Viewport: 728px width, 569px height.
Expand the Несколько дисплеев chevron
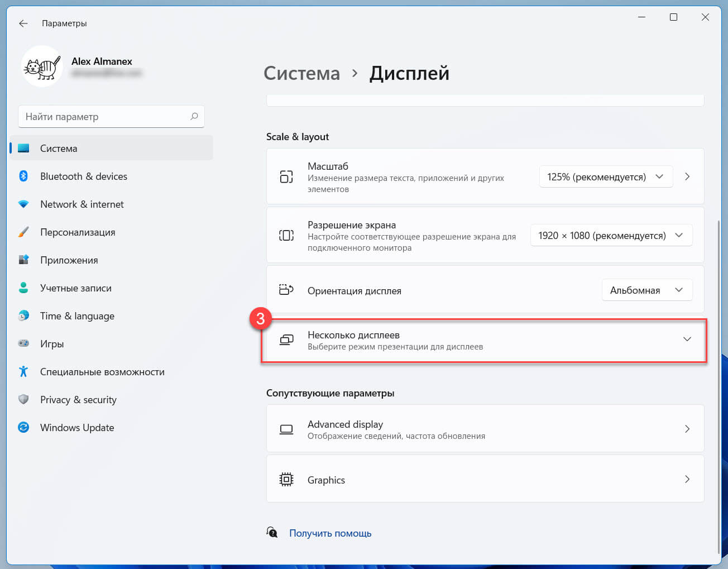pyautogui.click(x=687, y=340)
